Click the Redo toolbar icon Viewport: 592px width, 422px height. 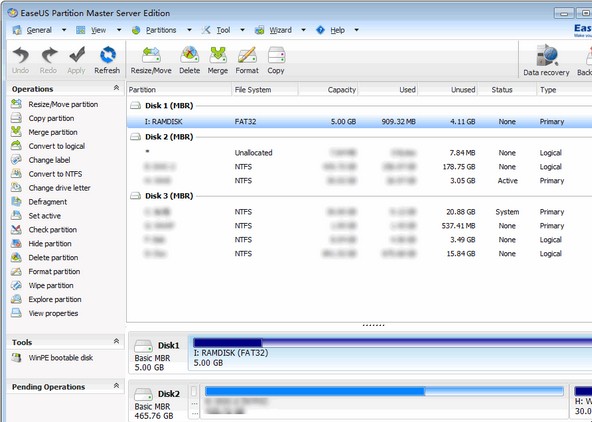coord(49,55)
